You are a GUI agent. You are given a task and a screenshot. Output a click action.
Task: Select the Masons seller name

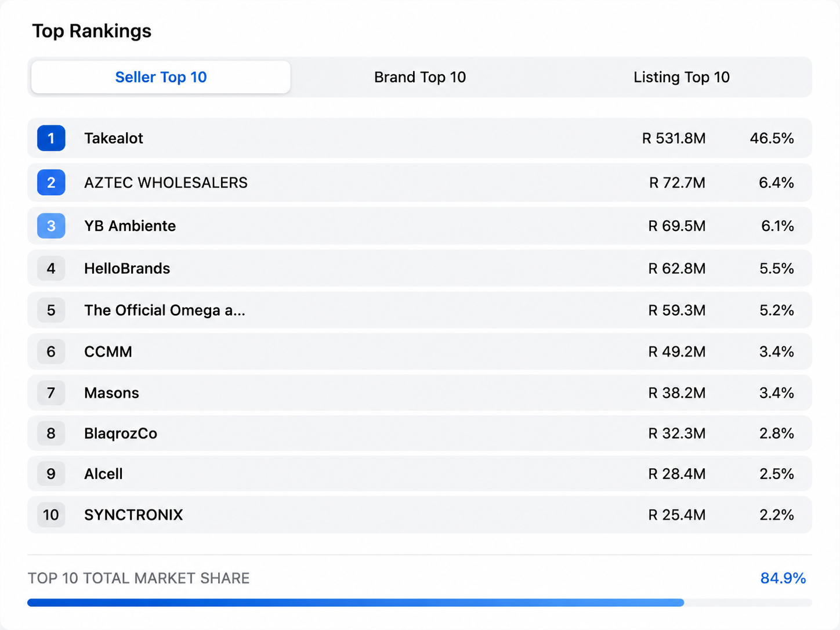[111, 393]
